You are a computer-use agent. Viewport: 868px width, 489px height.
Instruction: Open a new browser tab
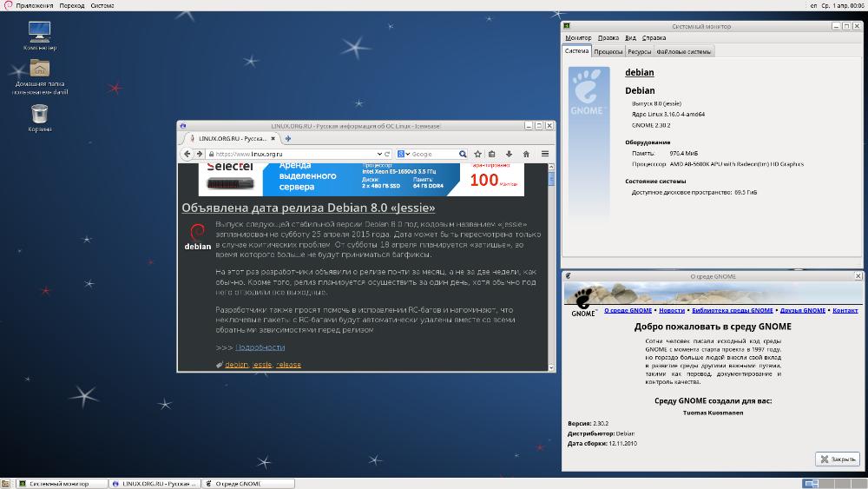point(288,138)
